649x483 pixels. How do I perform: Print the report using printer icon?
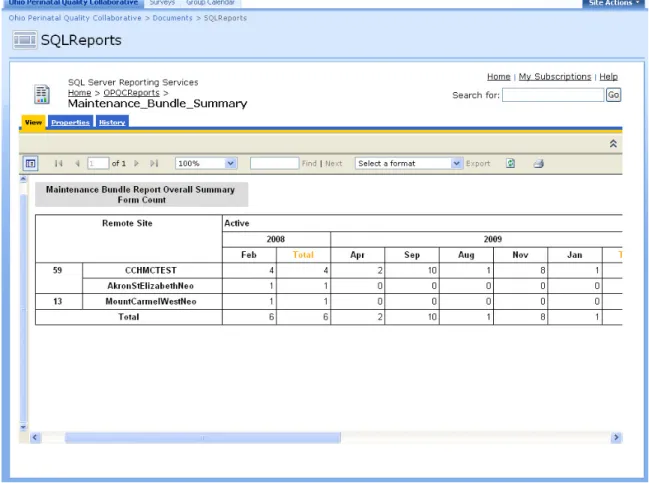click(x=538, y=163)
